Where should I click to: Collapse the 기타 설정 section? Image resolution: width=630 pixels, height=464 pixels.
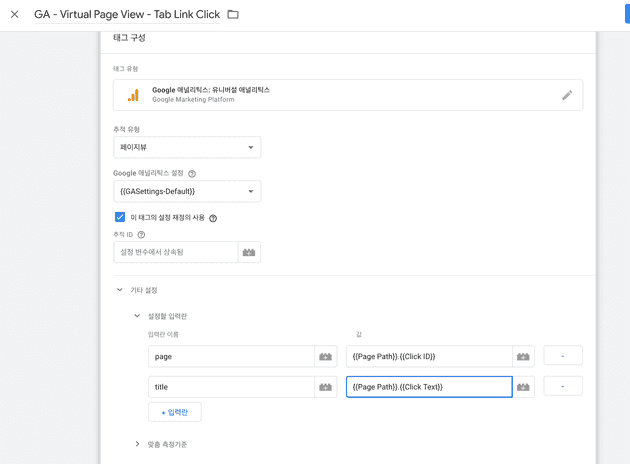pyautogui.click(x=120, y=290)
